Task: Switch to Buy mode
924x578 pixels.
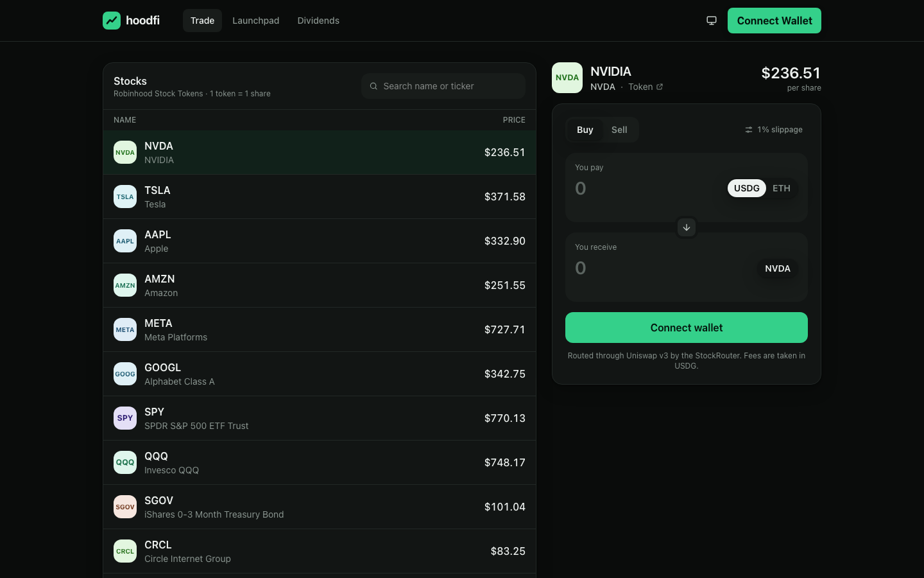Action: pyautogui.click(x=585, y=130)
